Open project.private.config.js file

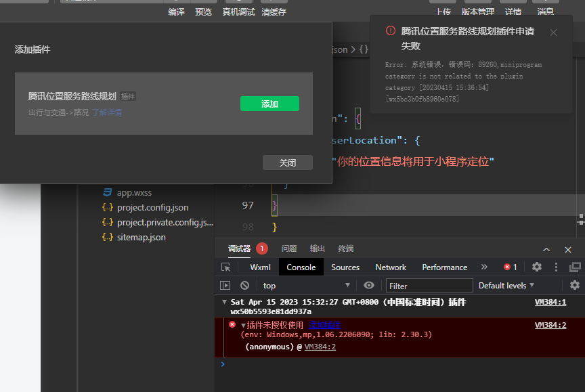coord(165,222)
